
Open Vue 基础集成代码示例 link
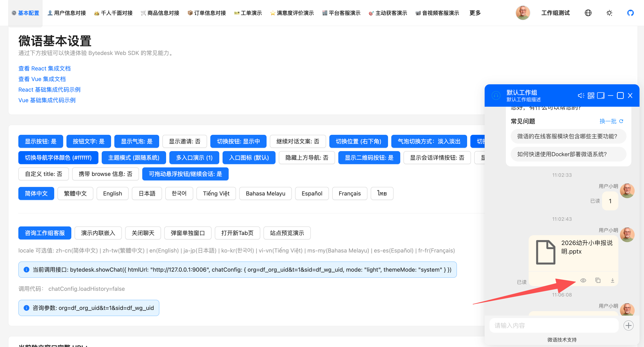47,100
